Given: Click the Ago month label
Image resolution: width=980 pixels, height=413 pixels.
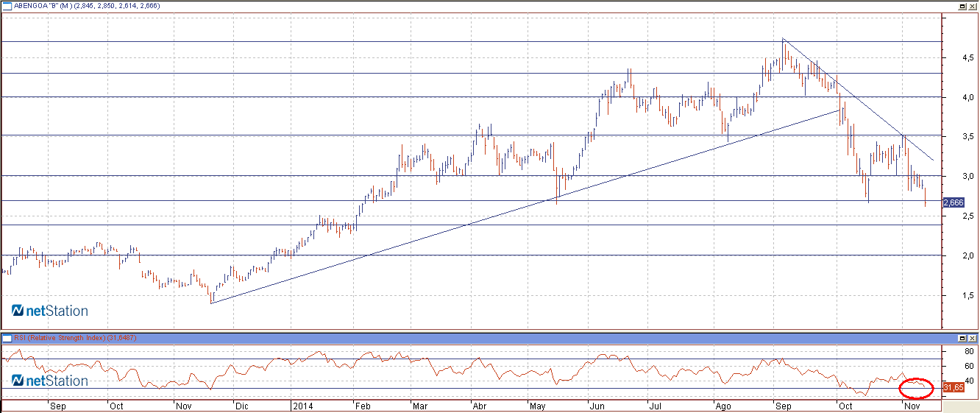Looking at the screenshot, I should point(723,406).
